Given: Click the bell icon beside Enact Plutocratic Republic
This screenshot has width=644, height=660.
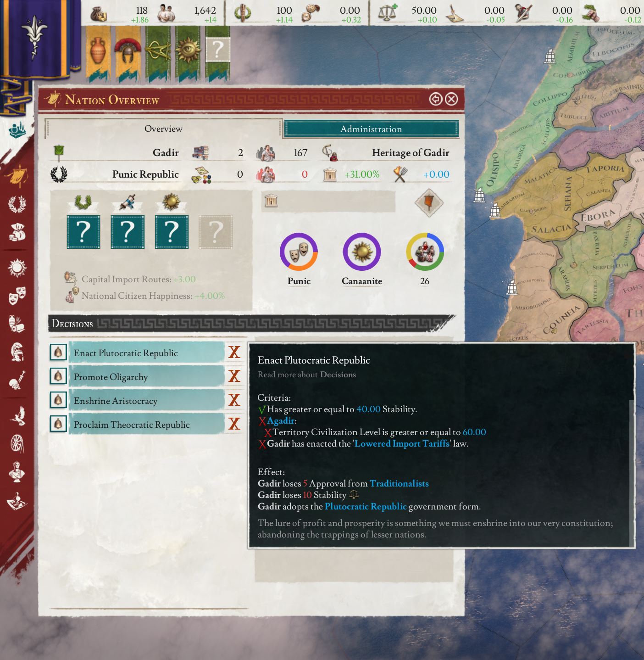Looking at the screenshot, I should tap(58, 352).
